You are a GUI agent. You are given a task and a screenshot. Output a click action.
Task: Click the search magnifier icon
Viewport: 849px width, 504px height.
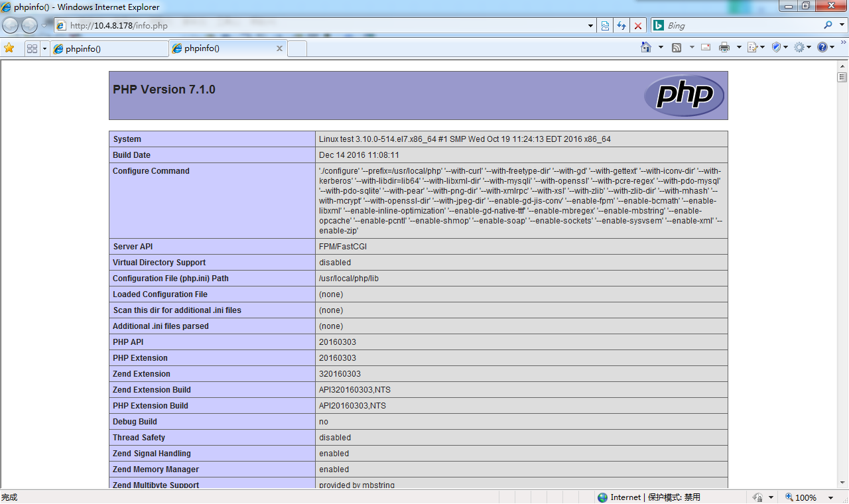(x=828, y=25)
